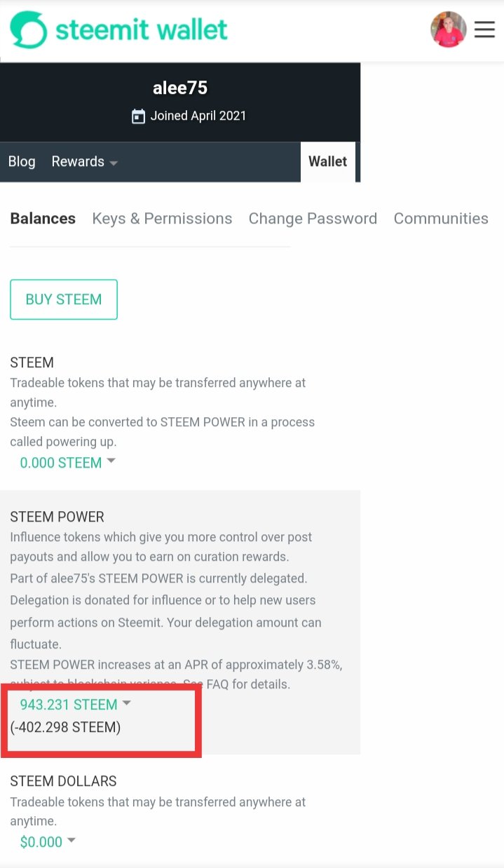
Task: Click the steemit wallet title text
Action: [142, 29]
